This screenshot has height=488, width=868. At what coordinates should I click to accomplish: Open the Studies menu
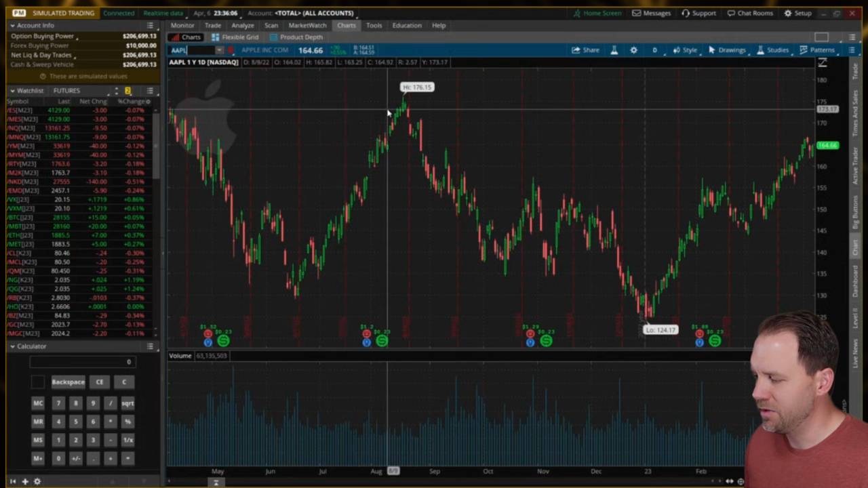[772, 50]
